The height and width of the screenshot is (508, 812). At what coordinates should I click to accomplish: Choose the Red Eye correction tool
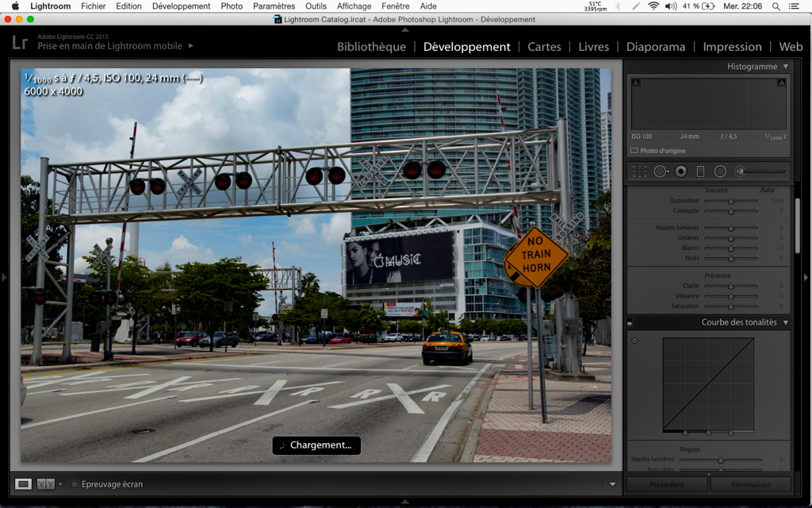(x=681, y=171)
